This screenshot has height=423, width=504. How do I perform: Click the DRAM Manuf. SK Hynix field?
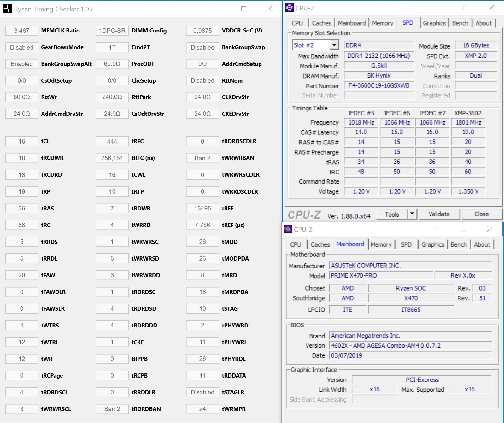point(379,76)
